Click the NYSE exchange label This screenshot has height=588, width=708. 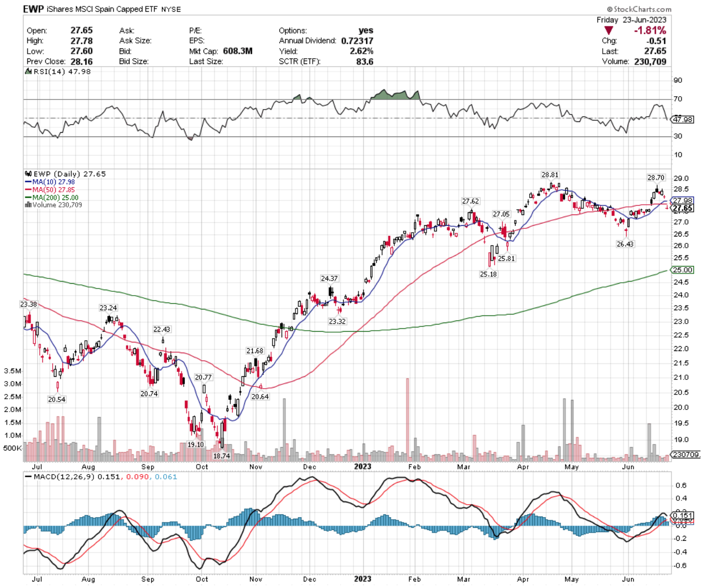(170, 10)
